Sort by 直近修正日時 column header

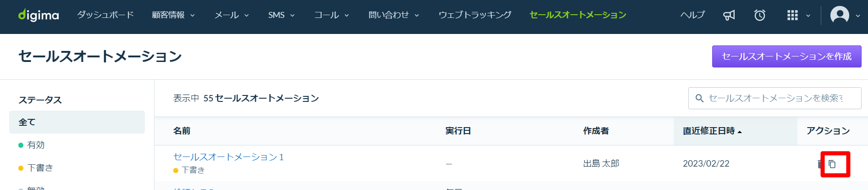click(x=712, y=131)
